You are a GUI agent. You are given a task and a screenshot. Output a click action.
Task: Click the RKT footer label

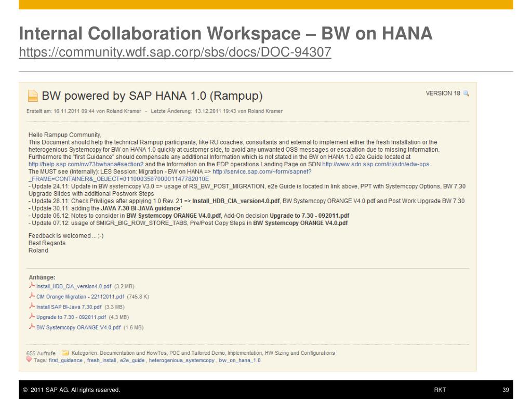[x=440, y=390]
